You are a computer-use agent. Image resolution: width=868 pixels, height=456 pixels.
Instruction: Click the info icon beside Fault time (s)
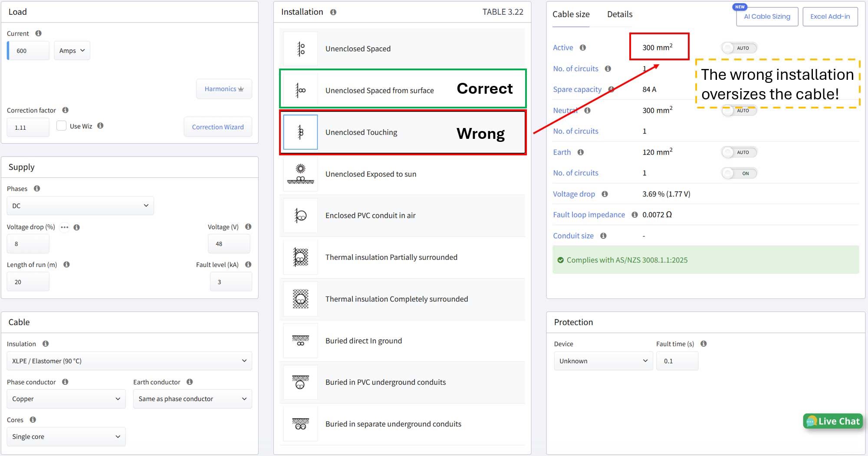[x=704, y=344]
